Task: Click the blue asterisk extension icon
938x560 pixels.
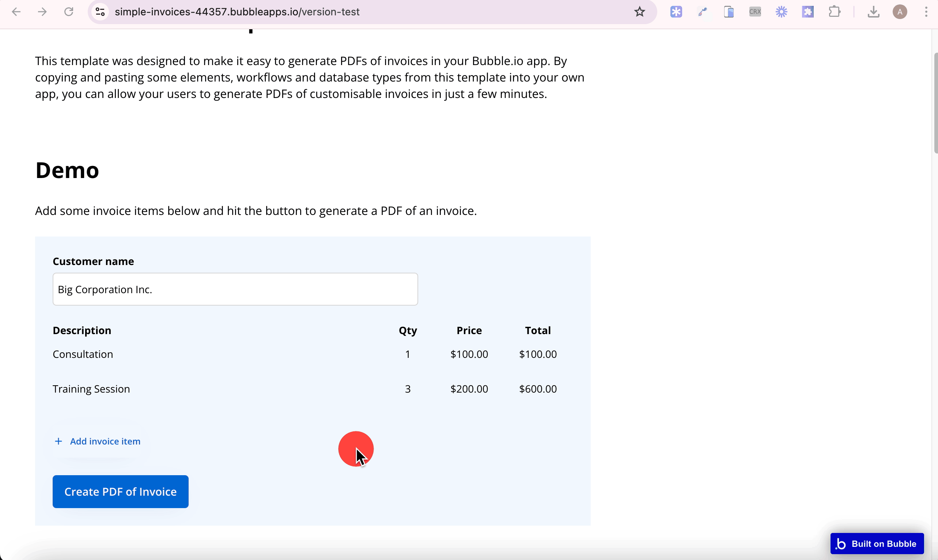Action: coord(676,12)
